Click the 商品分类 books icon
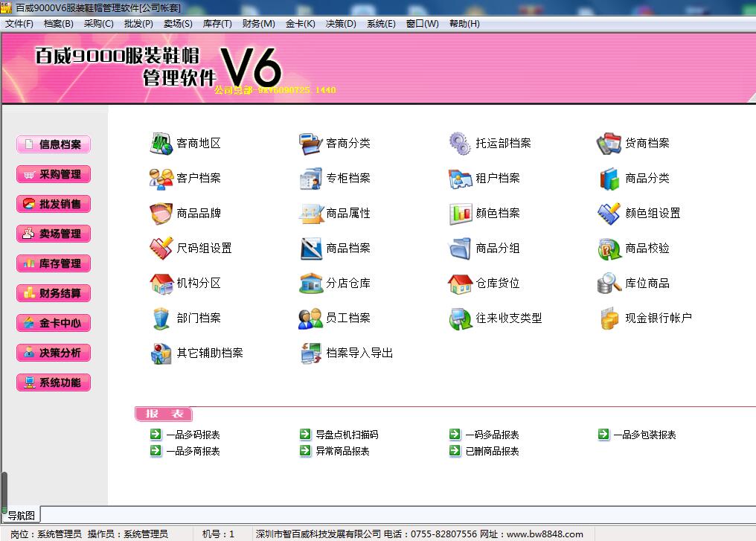The width and height of the screenshot is (756, 541). tap(609, 179)
